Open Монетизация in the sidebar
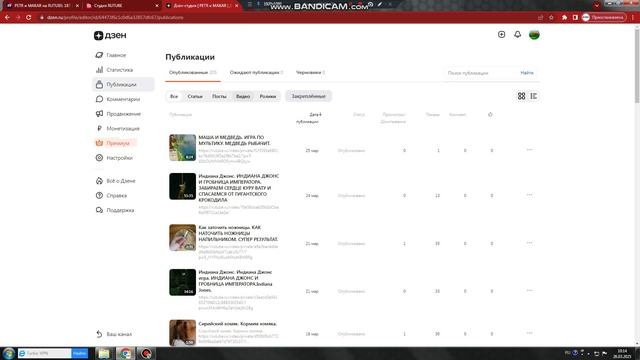640x360 pixels. click(118, 129)
